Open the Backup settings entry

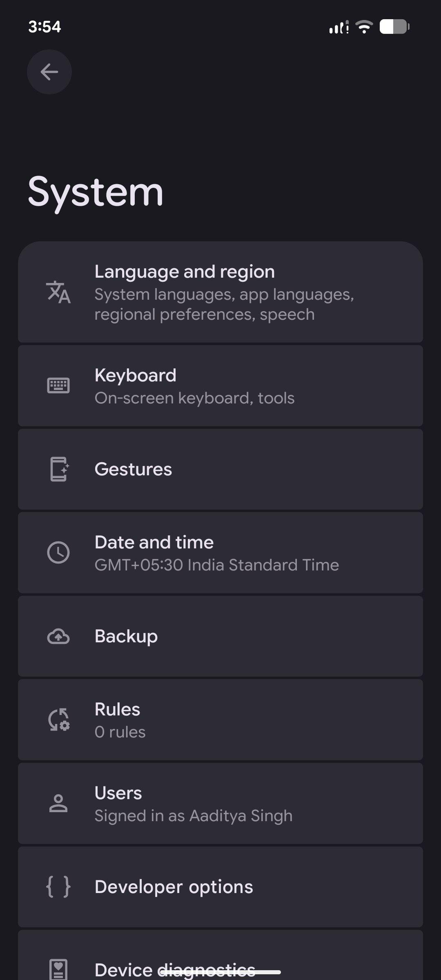click(x=126, y=636)
